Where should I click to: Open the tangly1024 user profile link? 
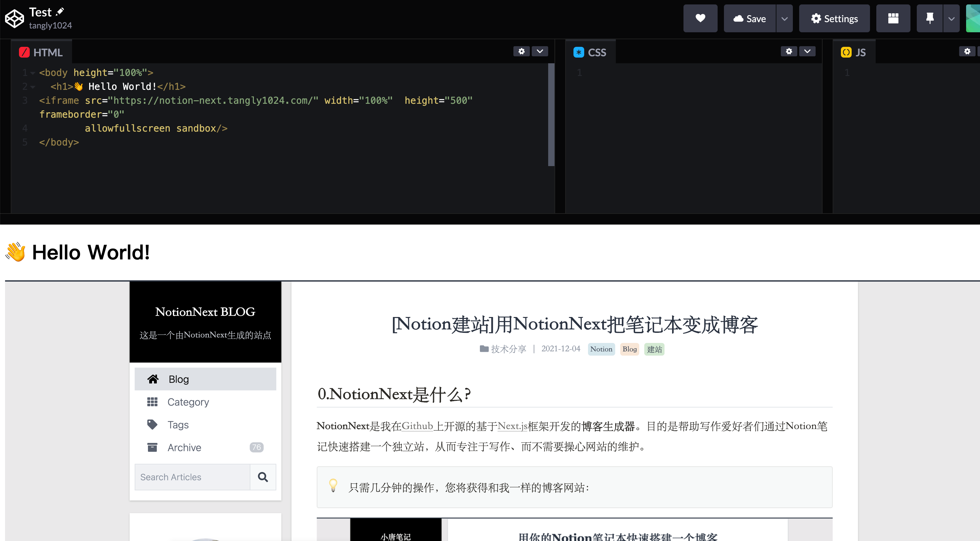click(50, 26)
